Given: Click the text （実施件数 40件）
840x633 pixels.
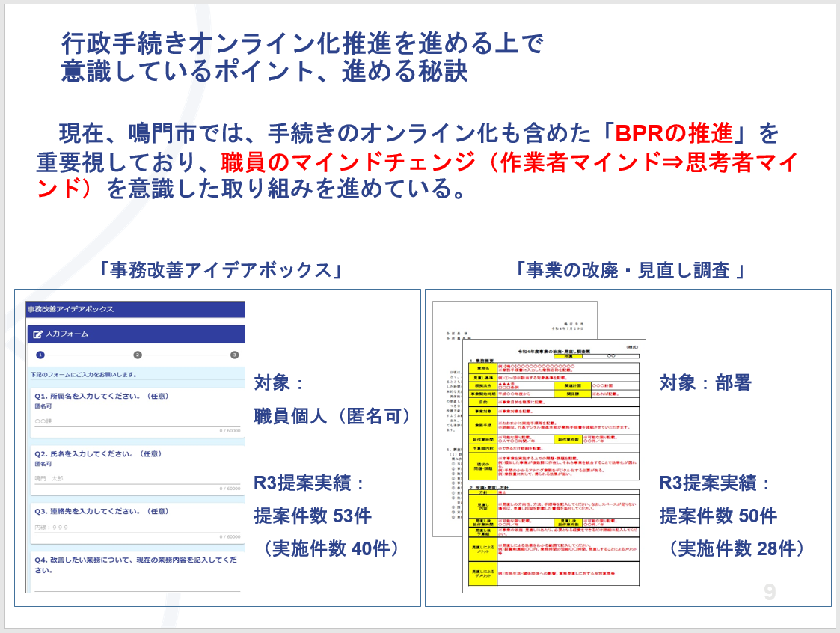Looking at the screenshot, I should tap(333, 548).
